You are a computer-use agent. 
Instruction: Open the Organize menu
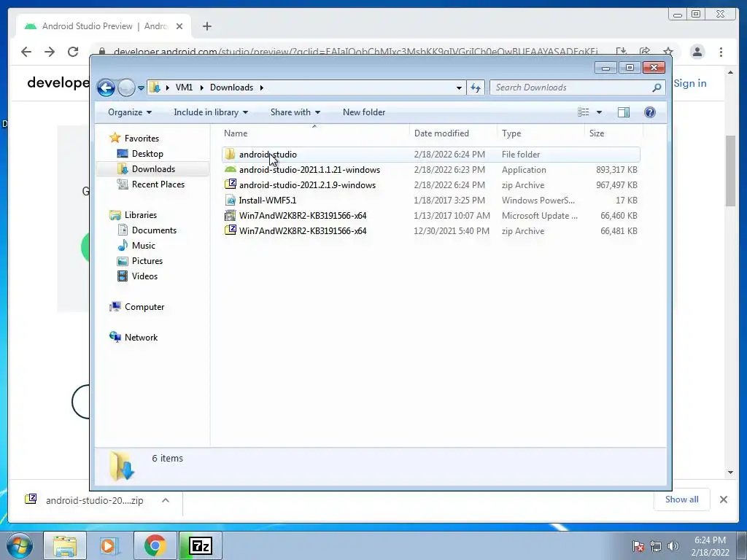(x=130, y=112)
